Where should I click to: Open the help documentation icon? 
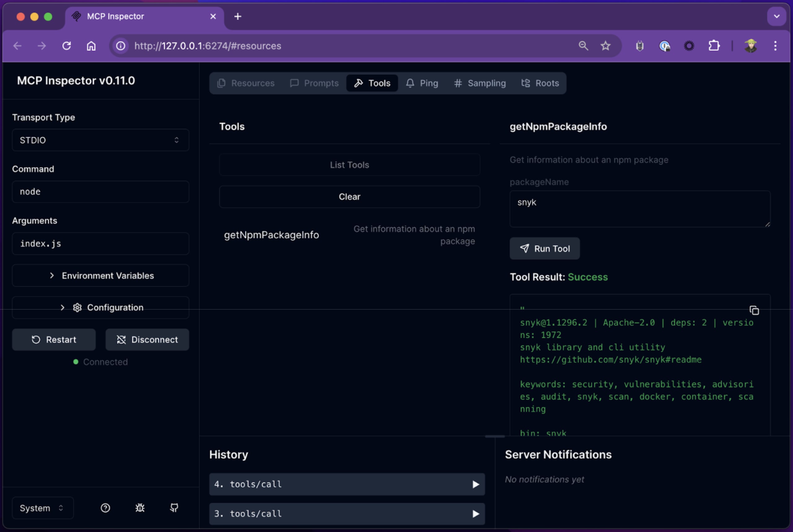pos(105,508)
